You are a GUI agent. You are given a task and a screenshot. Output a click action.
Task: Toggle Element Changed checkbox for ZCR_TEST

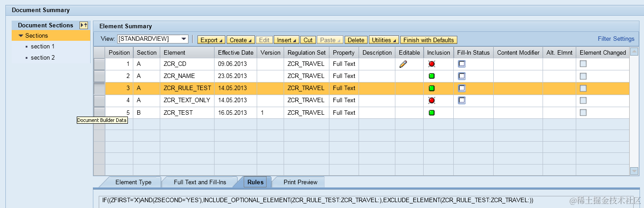tap(583, 113)
